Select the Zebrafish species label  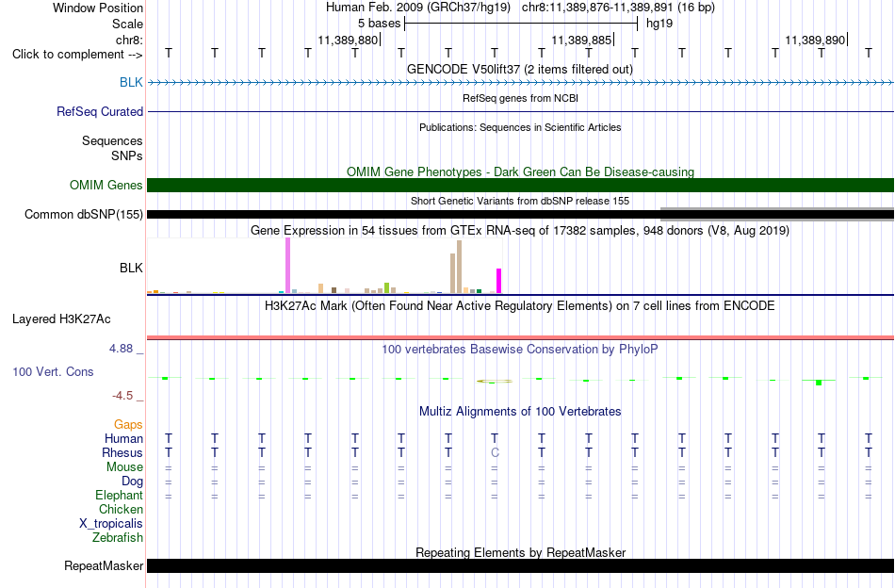(x=118, y=537)
